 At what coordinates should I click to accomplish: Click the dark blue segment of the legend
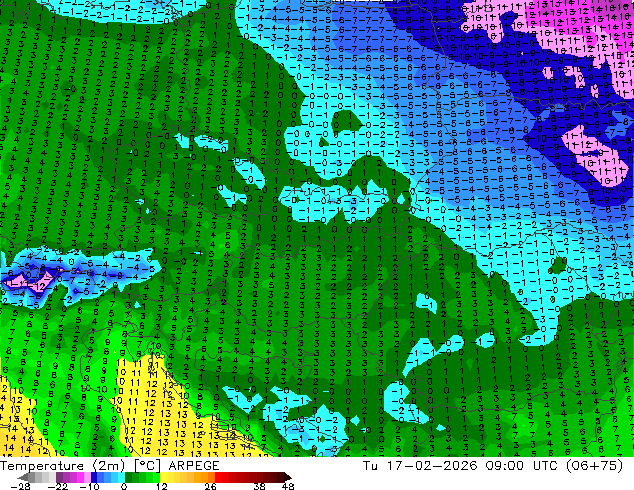(x=94, y=477)
